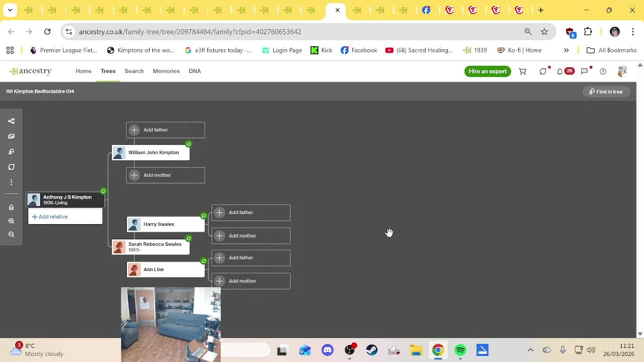644x362 pixels.
Task: Open the account profile avatar in Ancestry header
Action: click(x=622, y=71)
